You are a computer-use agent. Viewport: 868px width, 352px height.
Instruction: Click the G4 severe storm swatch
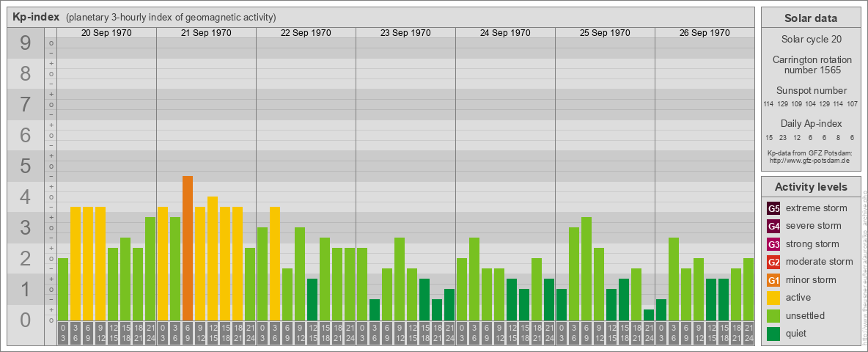pyautogui.click(x=773, y=226)
